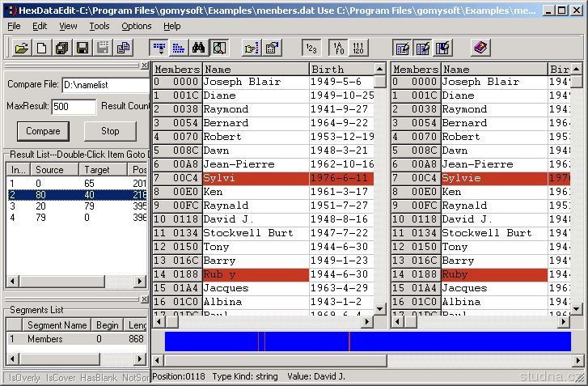Click the Target column header in results

(103, 170)
